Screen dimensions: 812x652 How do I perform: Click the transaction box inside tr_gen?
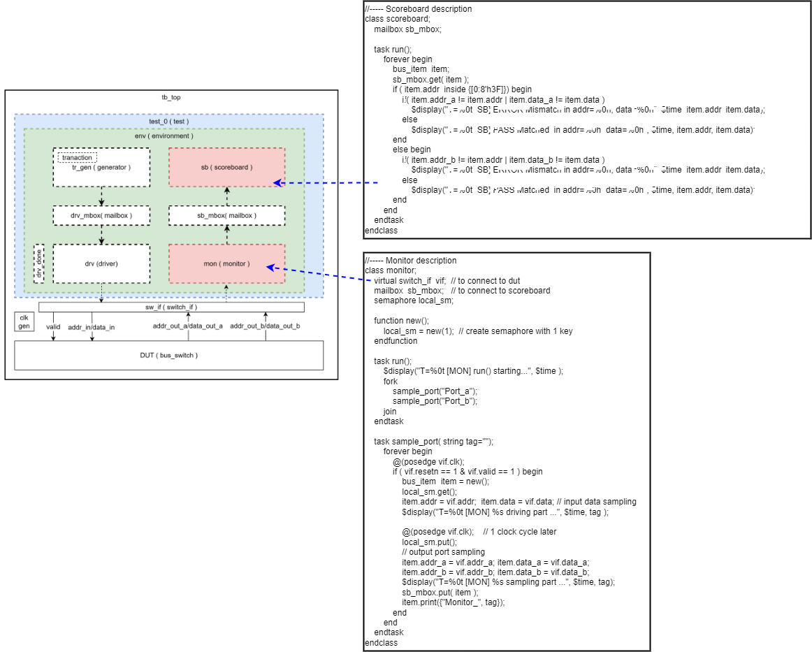(75, 157)
